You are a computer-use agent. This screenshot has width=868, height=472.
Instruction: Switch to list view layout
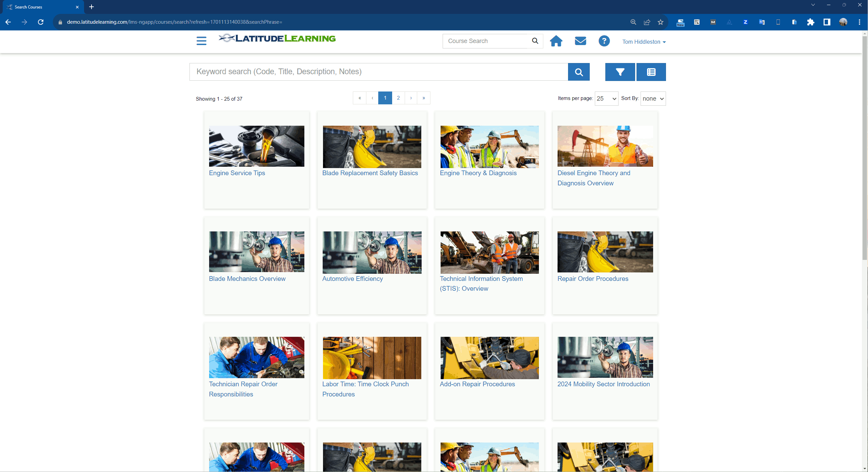click(x=651, y=72)
